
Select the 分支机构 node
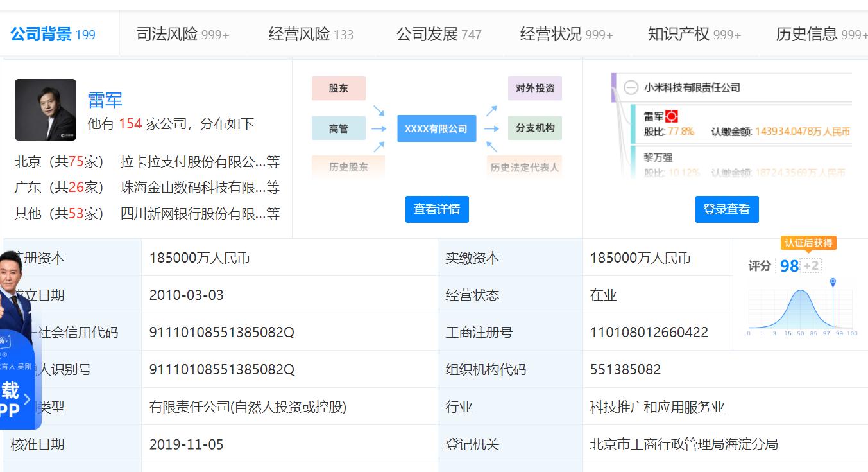coord(536,128)
